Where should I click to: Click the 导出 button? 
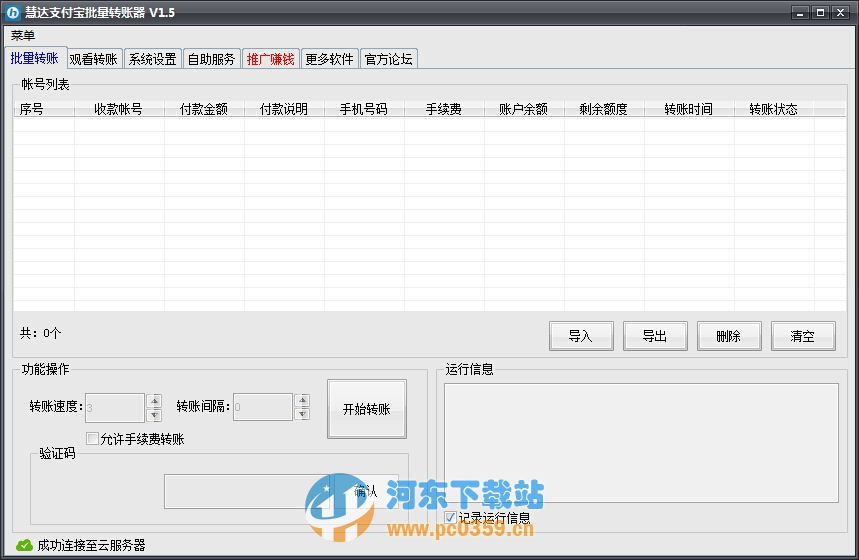655,336
